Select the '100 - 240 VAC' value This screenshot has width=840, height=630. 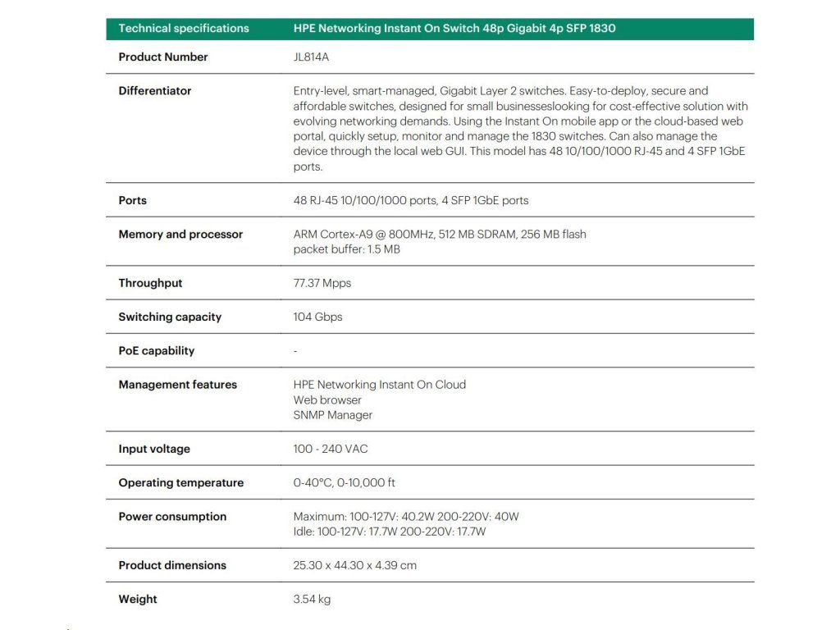331,449
